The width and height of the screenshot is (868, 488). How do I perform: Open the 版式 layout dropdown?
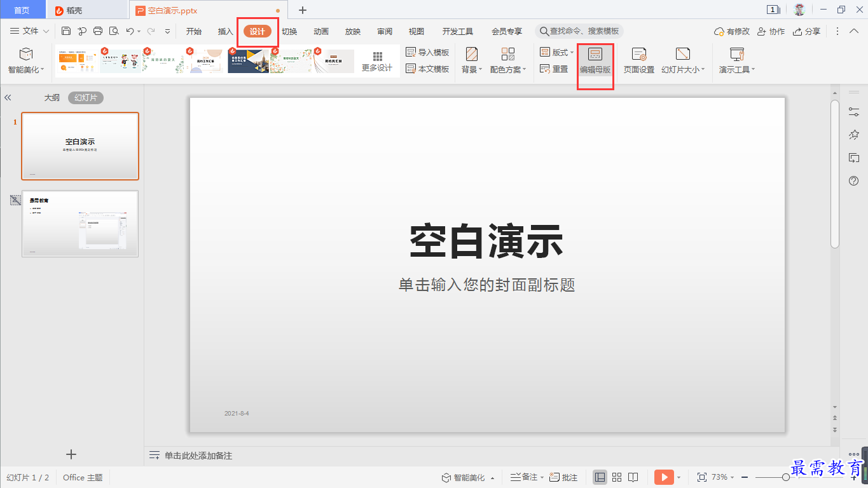[556, 52]
